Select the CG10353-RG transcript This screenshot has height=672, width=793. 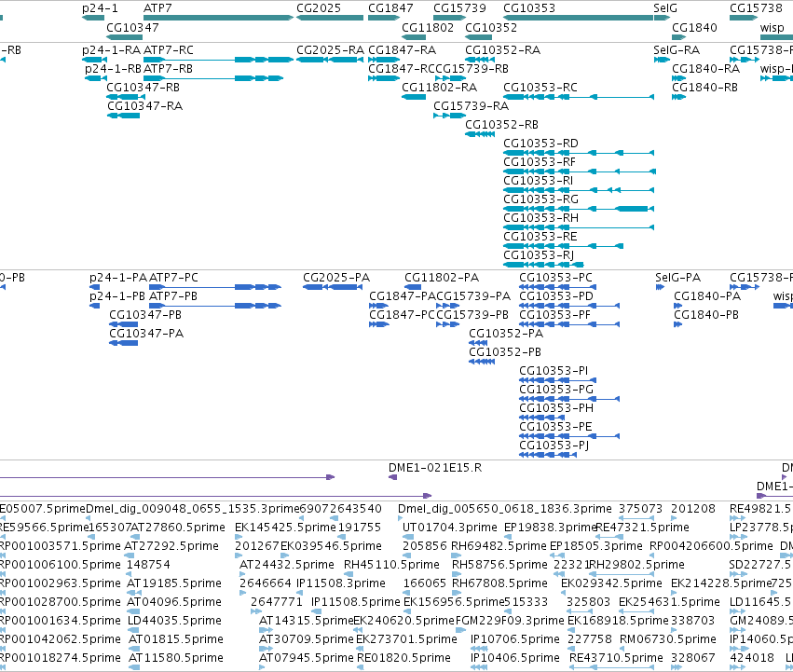tap(579, 209)
